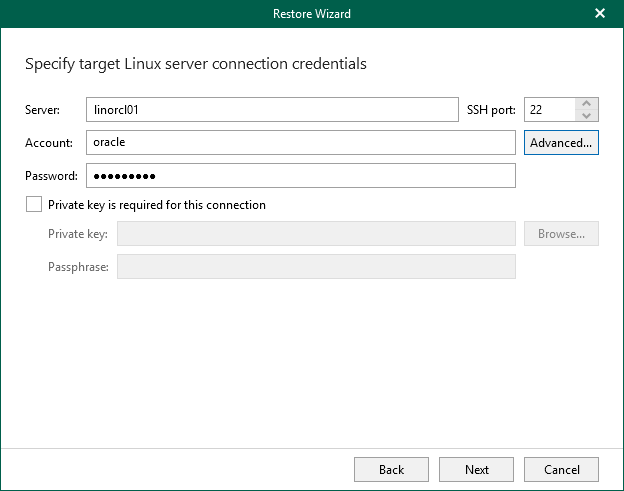
Task: Enable the private key required checkbox
Action: click(34, 205)
